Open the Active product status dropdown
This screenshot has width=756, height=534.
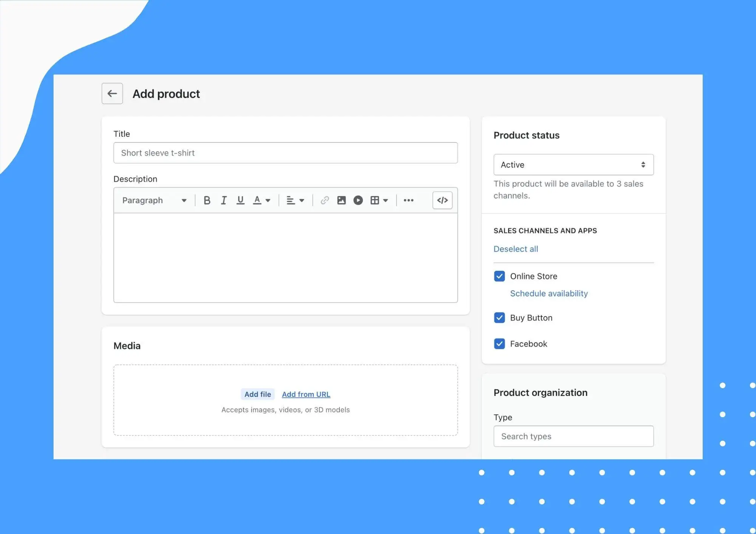coord(573,165)
